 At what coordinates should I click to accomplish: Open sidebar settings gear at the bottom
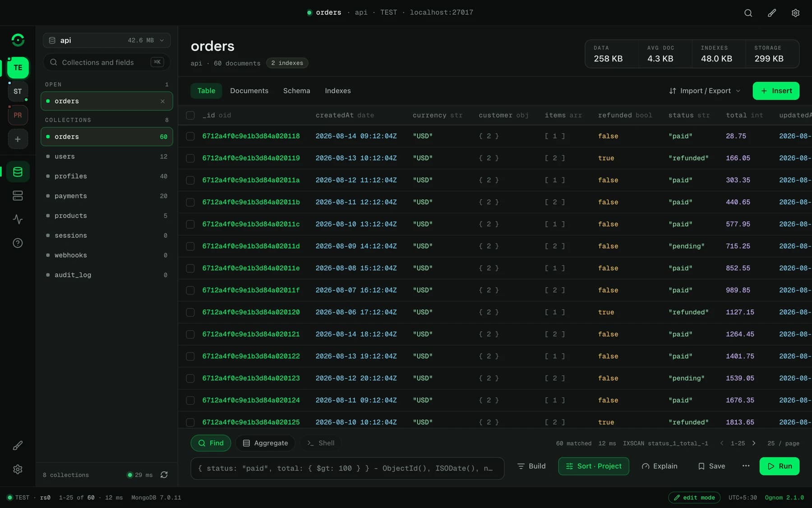18,469
